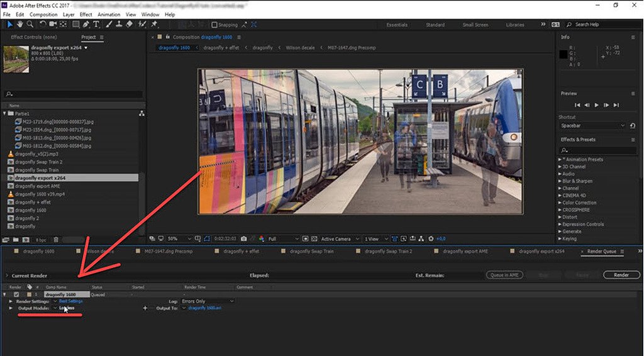Open the composition flowchart icon in viewer

pos(421,238)
